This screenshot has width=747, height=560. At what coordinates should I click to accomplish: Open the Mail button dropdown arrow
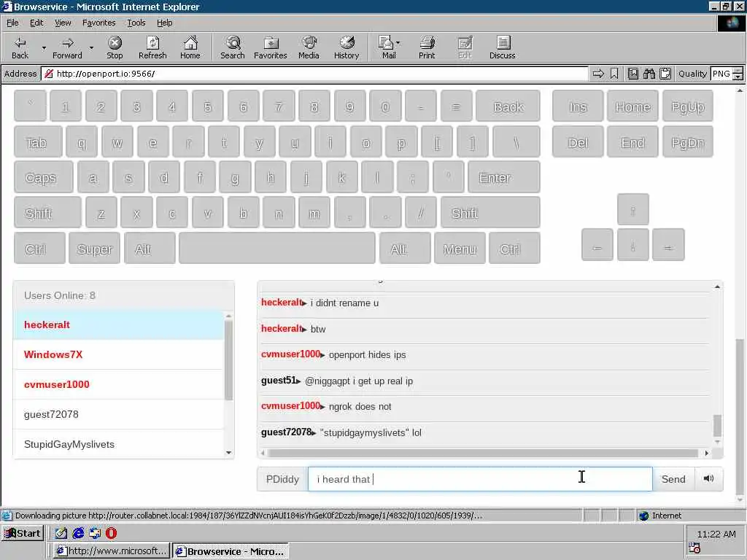pos(398,43)
